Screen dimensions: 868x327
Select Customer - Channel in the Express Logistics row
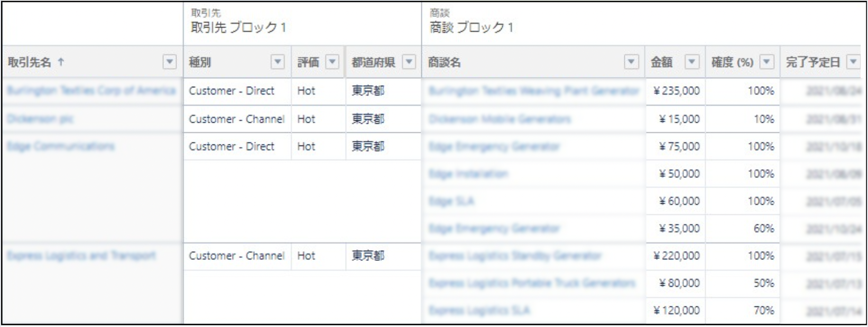(237, 256)
